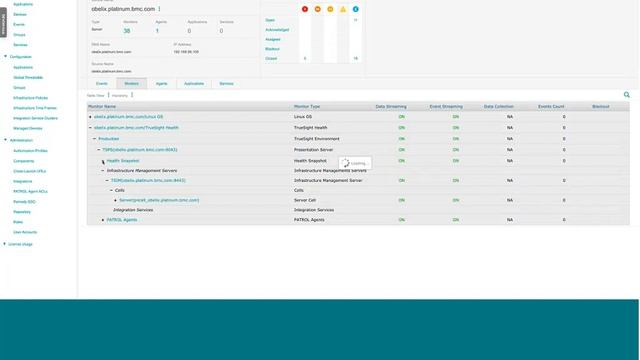Open Infrastructure Policies in the sidebar

31,98
